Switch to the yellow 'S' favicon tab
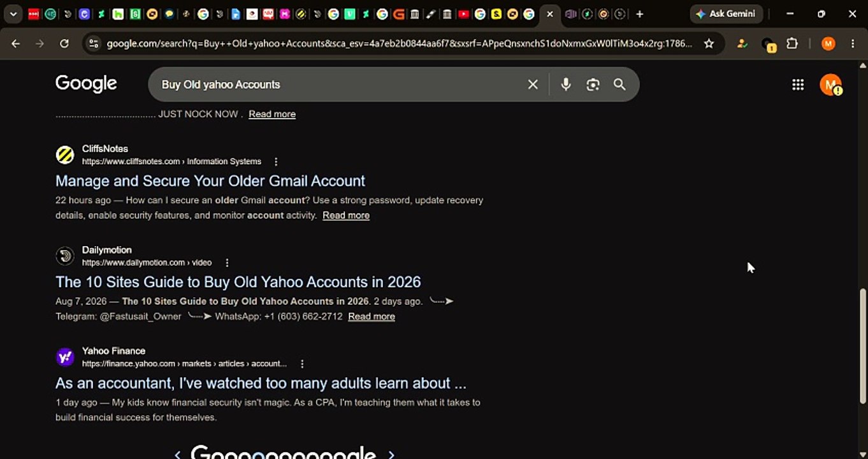 [496, 14]
